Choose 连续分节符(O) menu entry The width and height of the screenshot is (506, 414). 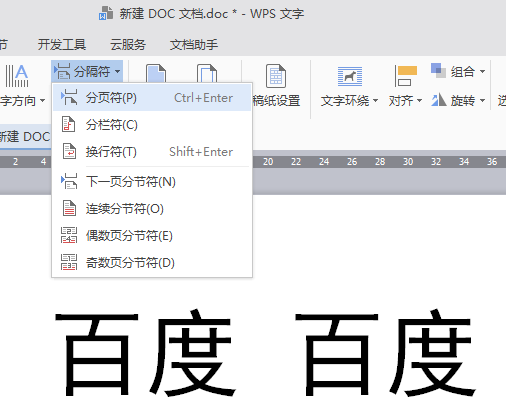click(x=152, y=209)
